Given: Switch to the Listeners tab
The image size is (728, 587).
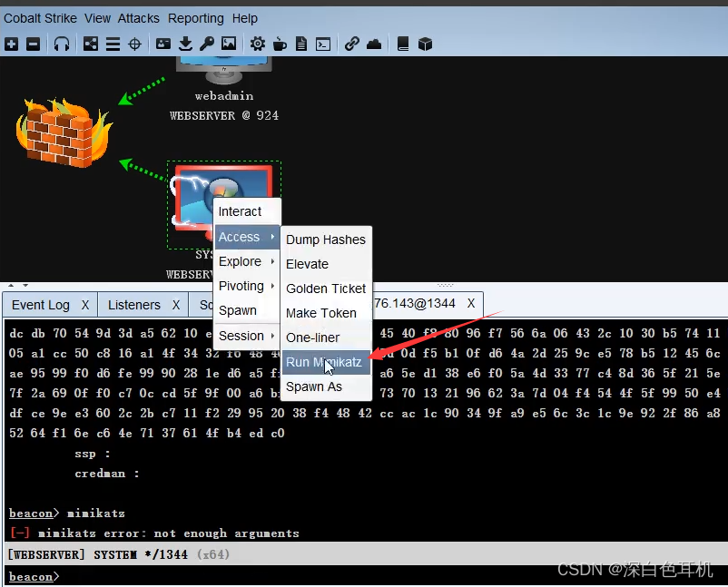Looking at the screenshot, I should point(134,306).
